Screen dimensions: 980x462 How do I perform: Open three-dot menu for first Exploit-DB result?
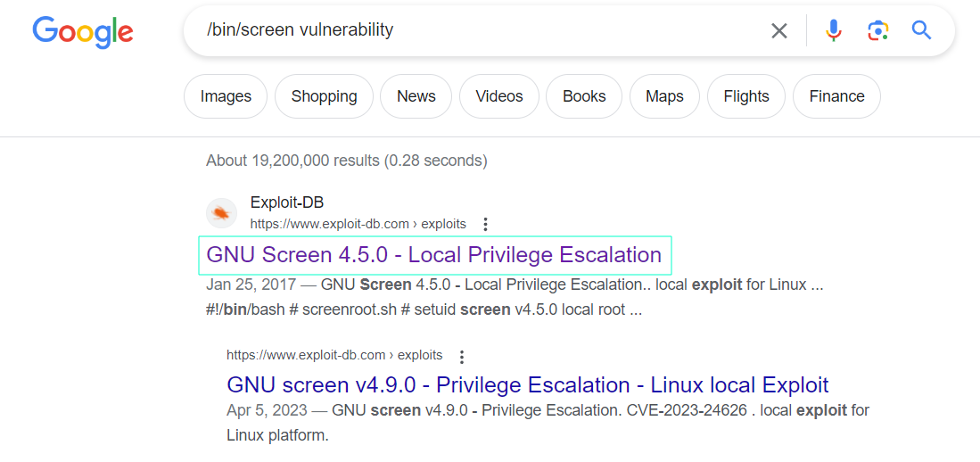click(486, 224)
